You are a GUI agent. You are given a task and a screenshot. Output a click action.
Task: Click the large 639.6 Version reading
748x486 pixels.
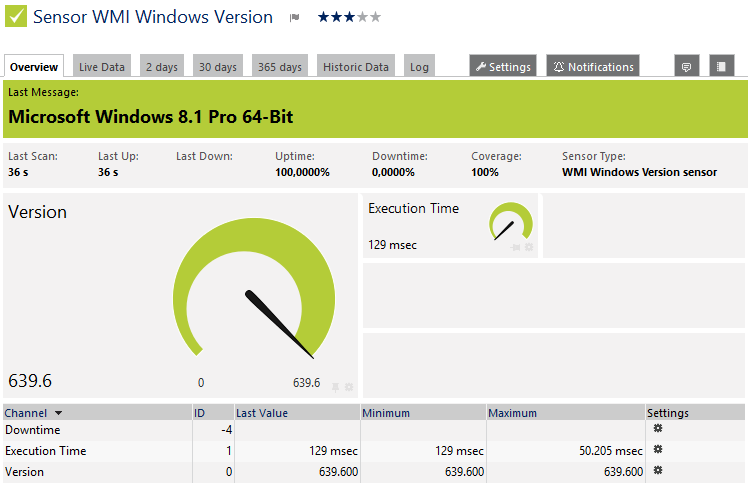(30, 381)
